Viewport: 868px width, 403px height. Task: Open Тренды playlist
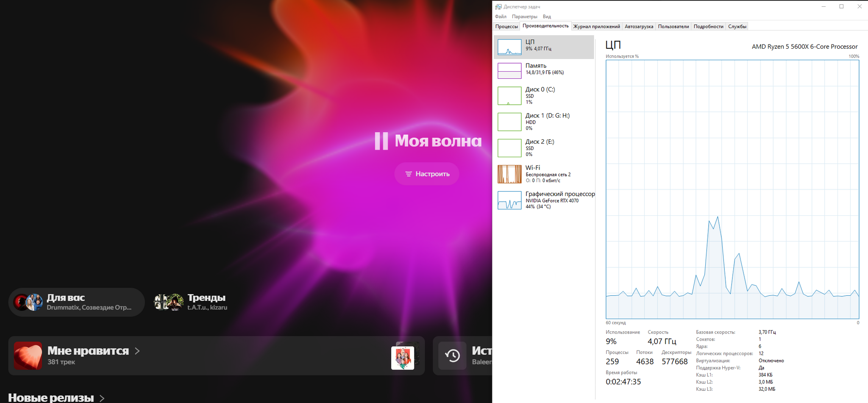(x=191, y=302)
